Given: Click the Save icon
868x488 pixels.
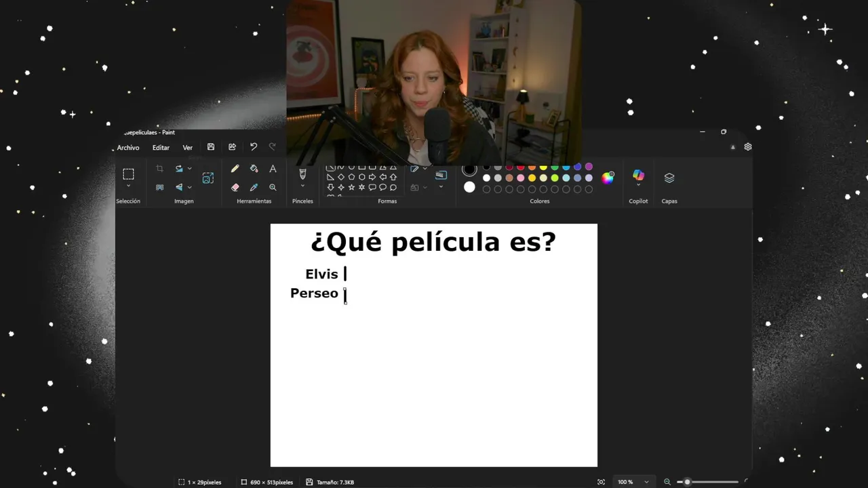Looking at the screenshot, I should (211, 147).
